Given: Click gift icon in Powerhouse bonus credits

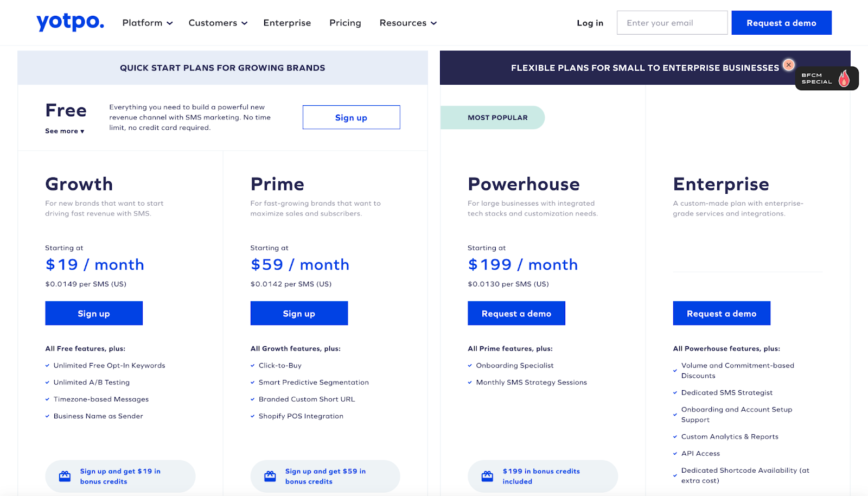Looking at the screenshot, I should [x=487, y=476].
